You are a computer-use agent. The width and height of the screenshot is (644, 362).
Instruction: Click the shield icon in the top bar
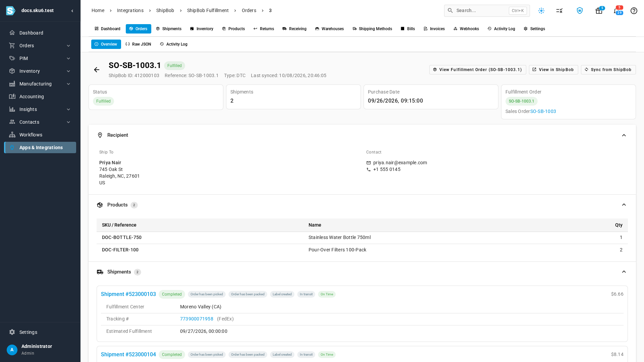click(580, 11)
